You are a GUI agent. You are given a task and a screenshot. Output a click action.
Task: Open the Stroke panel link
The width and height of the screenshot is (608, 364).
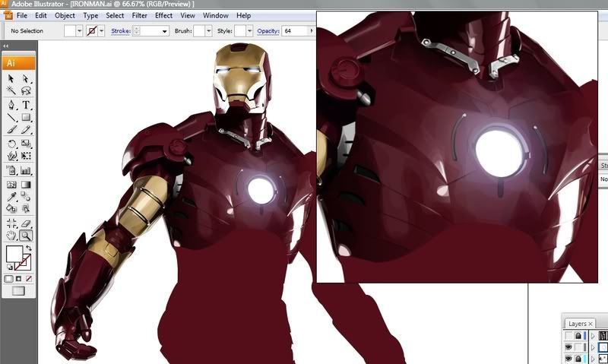tap(121, 31)
